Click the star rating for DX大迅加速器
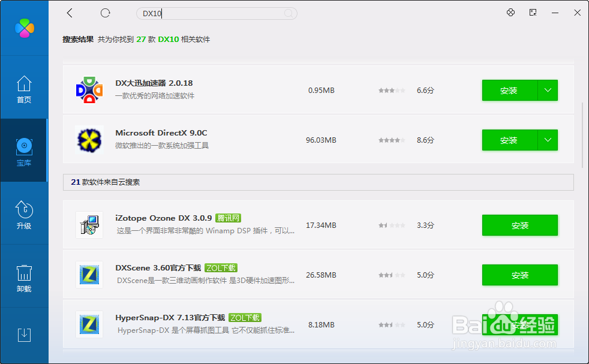589x364 pixels. coord(392,91)
